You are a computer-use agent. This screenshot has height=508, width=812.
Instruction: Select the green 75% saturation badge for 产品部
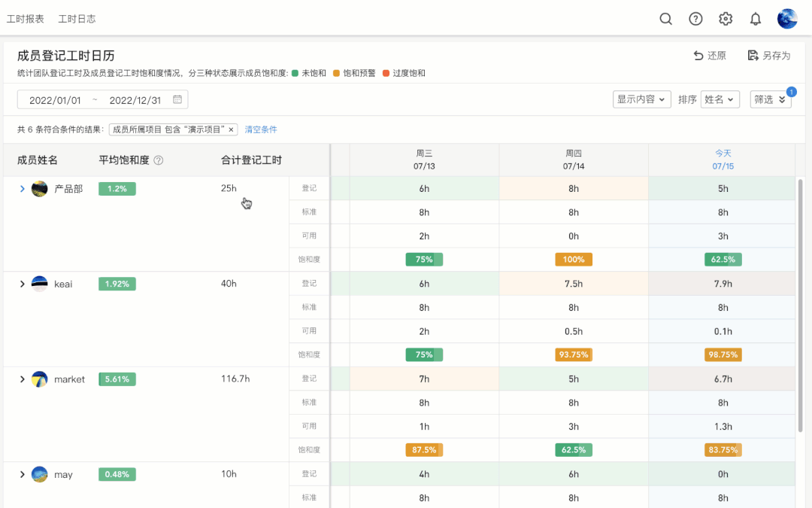[x=423, y=259]
